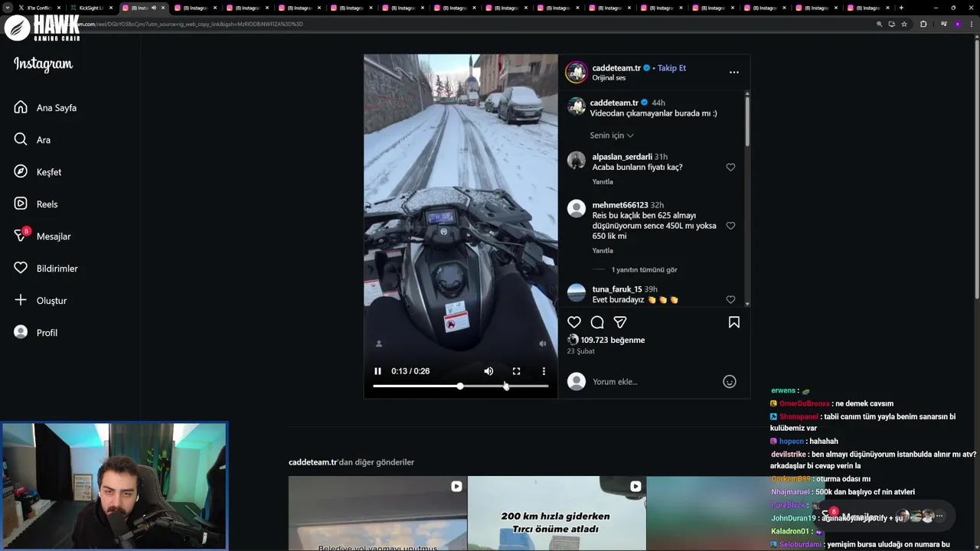The height and width of the screenshot is (551, 980).
Task: Like the post with the heart icon
Action: (x=574, y=322)
